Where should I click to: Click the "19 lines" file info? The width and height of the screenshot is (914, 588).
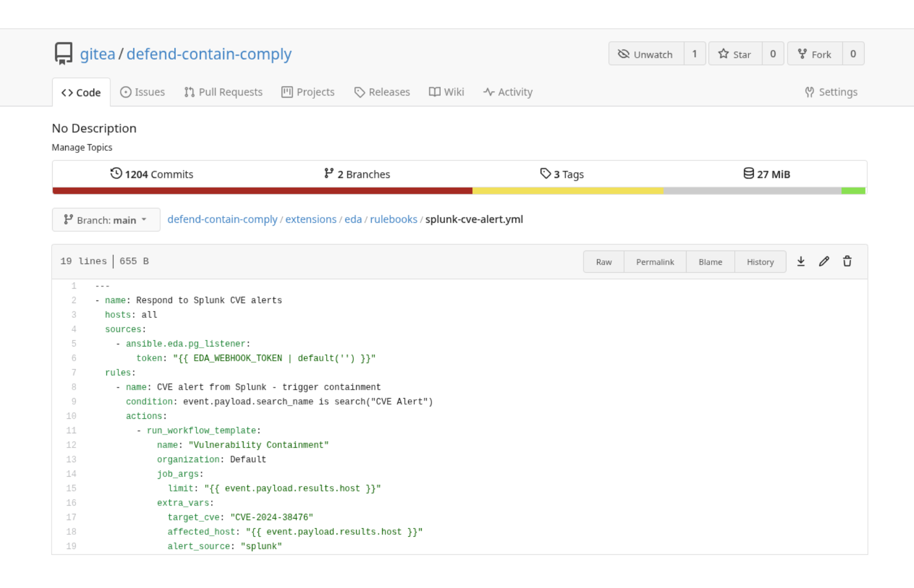[x=84, y=261]
